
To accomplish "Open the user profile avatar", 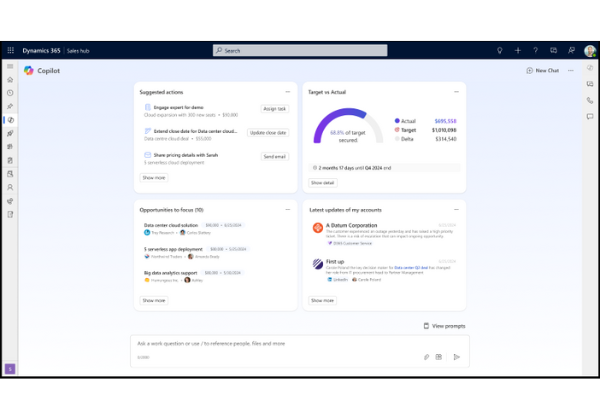I will pos(589,50).
